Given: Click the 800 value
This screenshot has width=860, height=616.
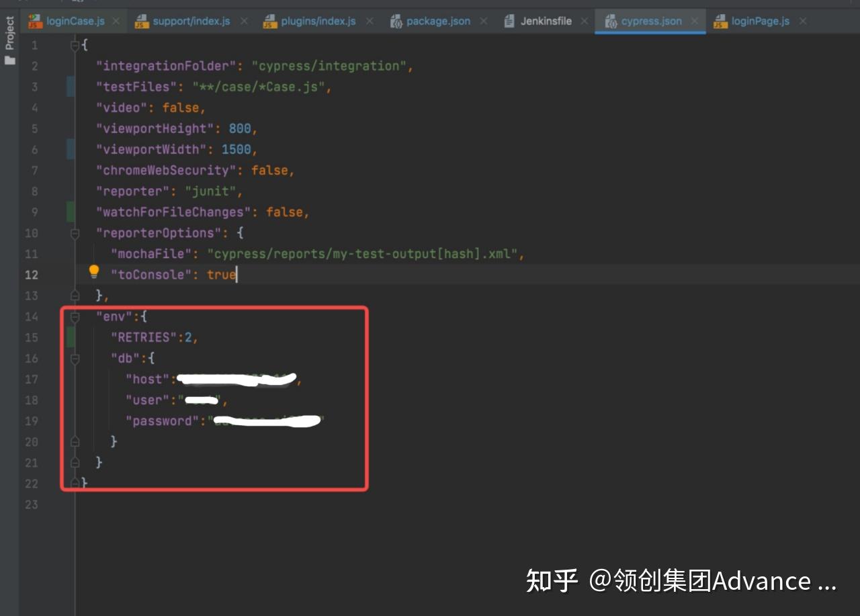Looking at the screenshot, I should [240, 128].
